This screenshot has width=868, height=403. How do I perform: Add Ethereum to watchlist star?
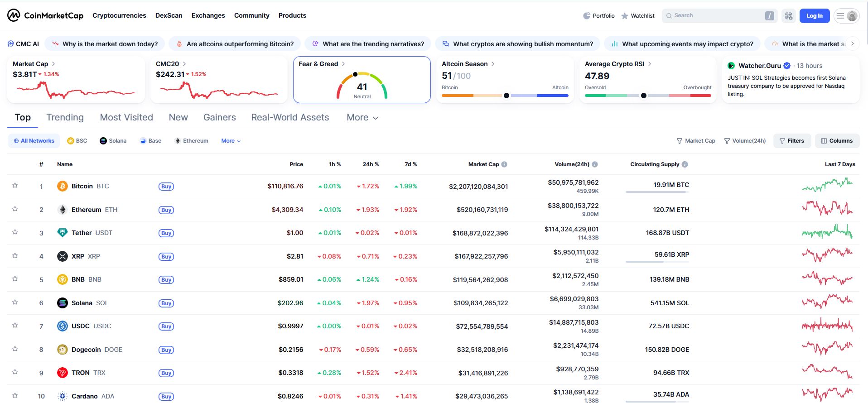pyautogui.click(x=15, y=209)
